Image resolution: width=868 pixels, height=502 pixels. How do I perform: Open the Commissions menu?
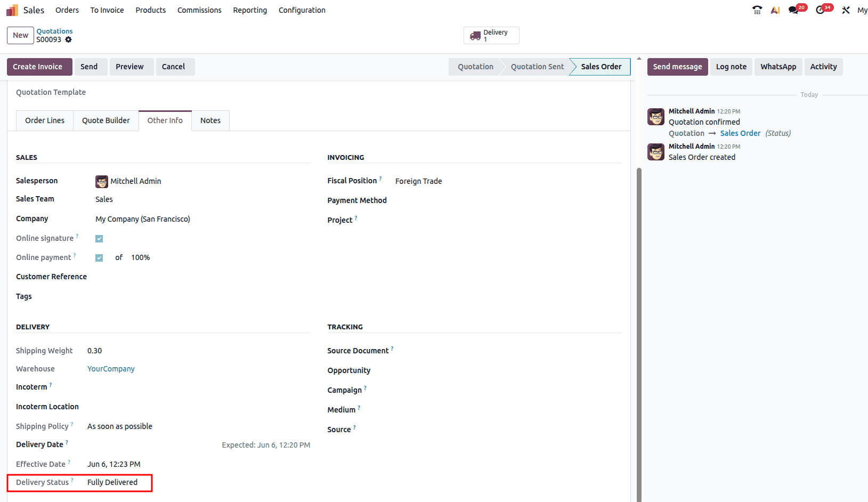[x=199, y=10]
